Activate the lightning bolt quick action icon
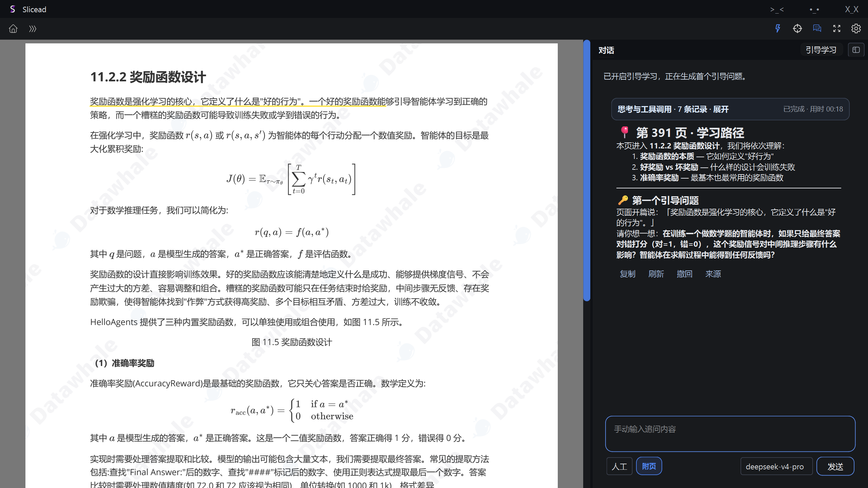The height and width of the screenshot is (488, 868). (778, 28)
